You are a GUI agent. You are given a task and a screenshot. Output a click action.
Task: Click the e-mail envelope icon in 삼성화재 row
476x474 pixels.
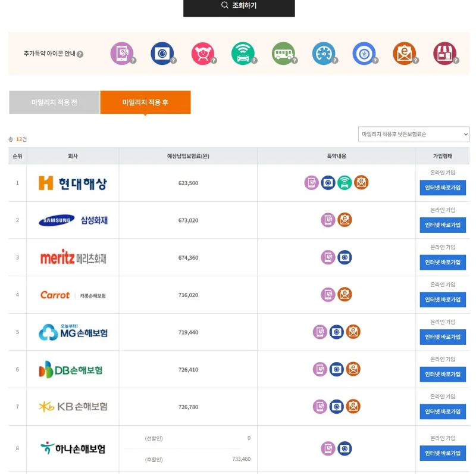(x=345, y=220)
